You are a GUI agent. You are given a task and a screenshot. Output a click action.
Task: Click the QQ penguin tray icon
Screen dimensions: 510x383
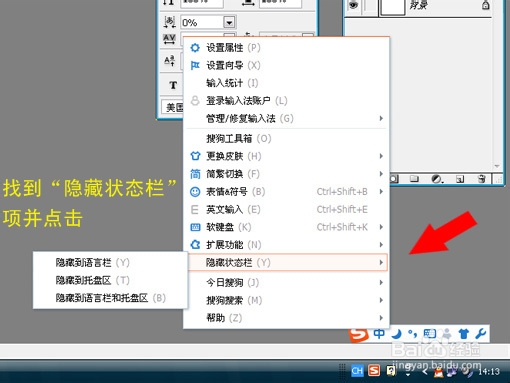pos(439,372)
